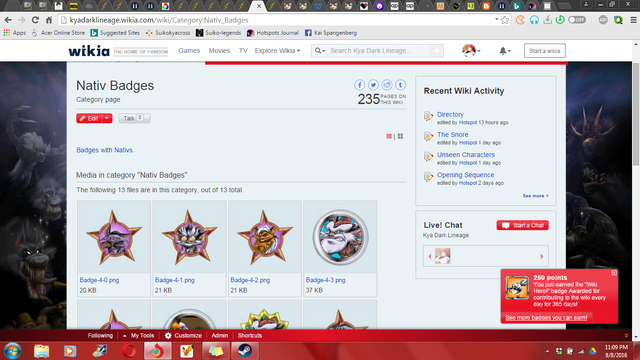Viewport: 640px width, 360px height.
Task: Share page on Twitter icon
Action: [373, 85]
